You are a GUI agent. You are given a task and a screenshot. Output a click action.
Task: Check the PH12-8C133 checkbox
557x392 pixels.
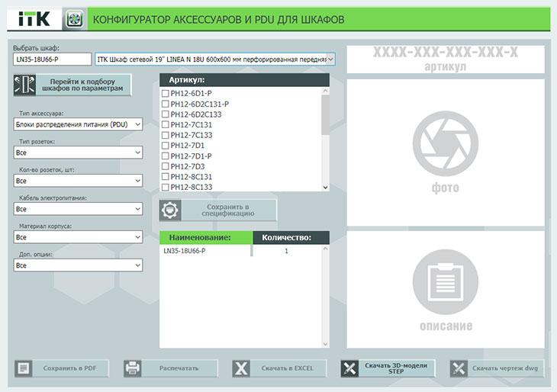coord(165,187)
